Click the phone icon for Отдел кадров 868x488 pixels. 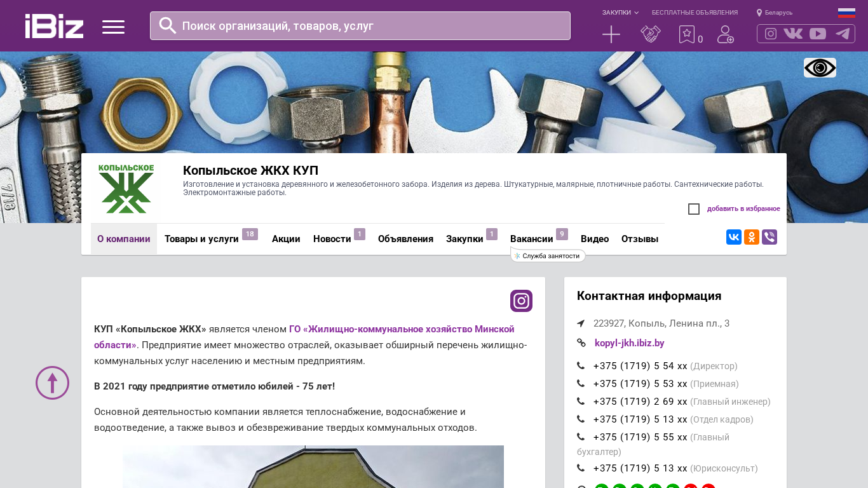coord(581,419)
